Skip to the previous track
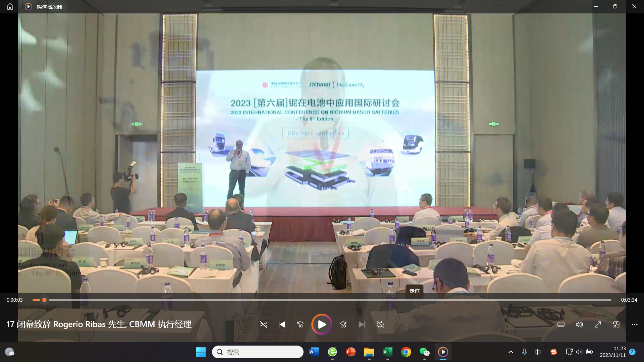This screenshot has height=362, width=644. click(282, 324)
